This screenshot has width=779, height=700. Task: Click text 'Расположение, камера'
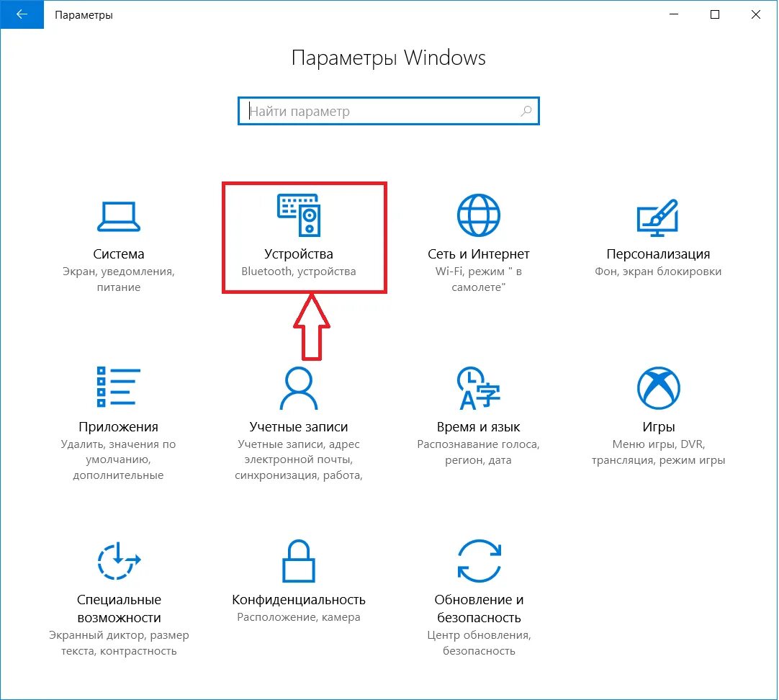(x=299, y=617)
